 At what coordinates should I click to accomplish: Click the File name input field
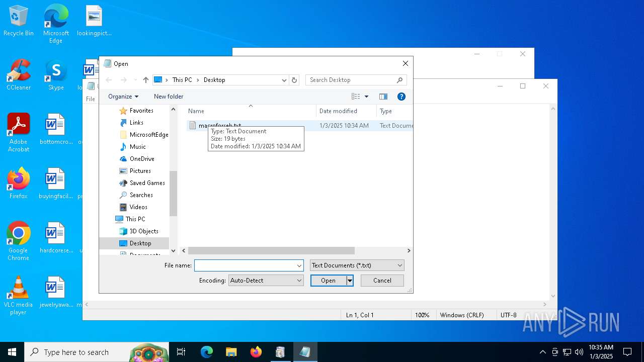(x=245, y=265)
